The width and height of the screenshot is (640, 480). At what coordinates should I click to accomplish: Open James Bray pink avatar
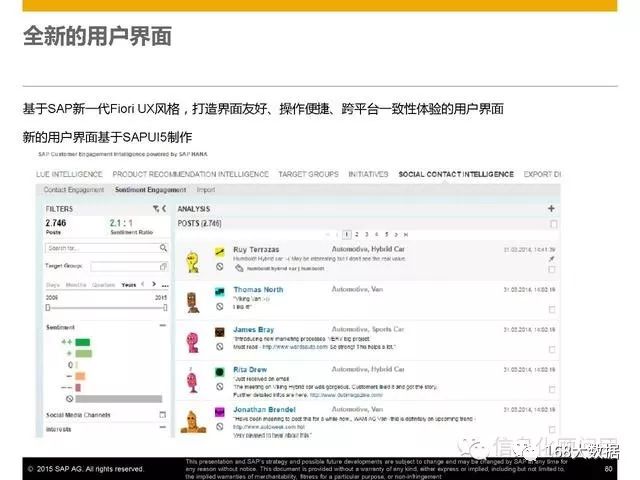coord(192,342)
